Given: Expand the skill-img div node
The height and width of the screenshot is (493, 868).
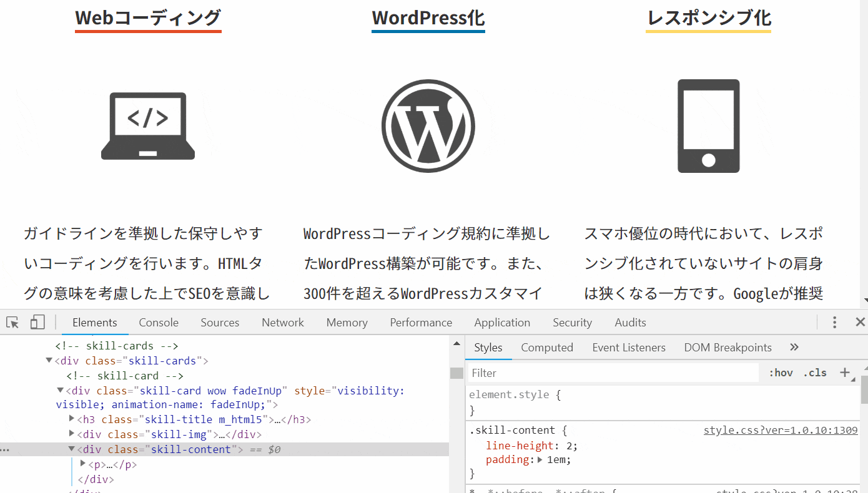Looking at the screenshot, I should [x=72, y=434].
